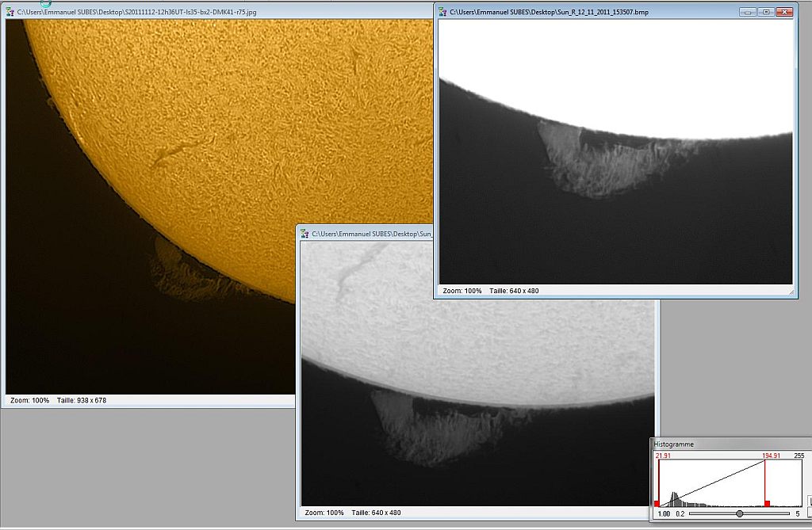Minimize the Sun_R_12_11_2011_153507.bmp window
812x530 pixels.
coord(747,11)
